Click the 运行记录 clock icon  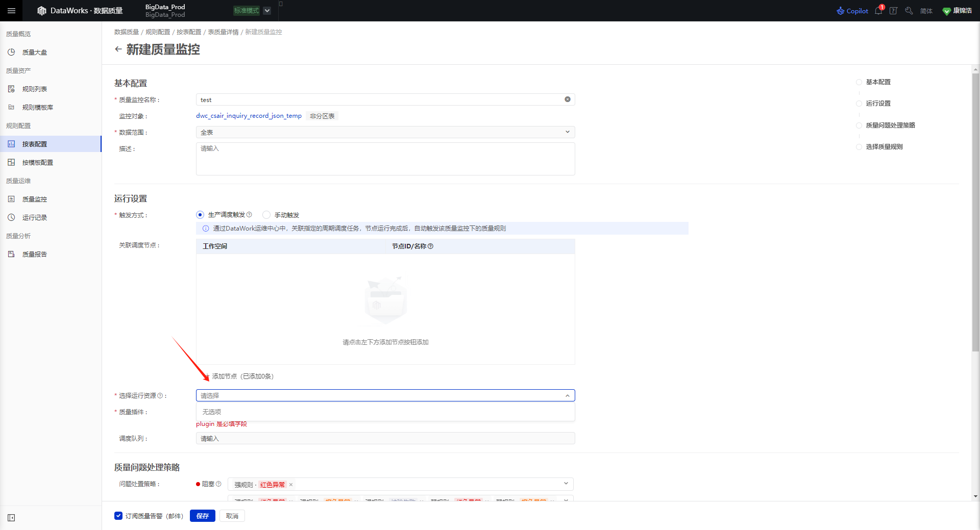11,217
